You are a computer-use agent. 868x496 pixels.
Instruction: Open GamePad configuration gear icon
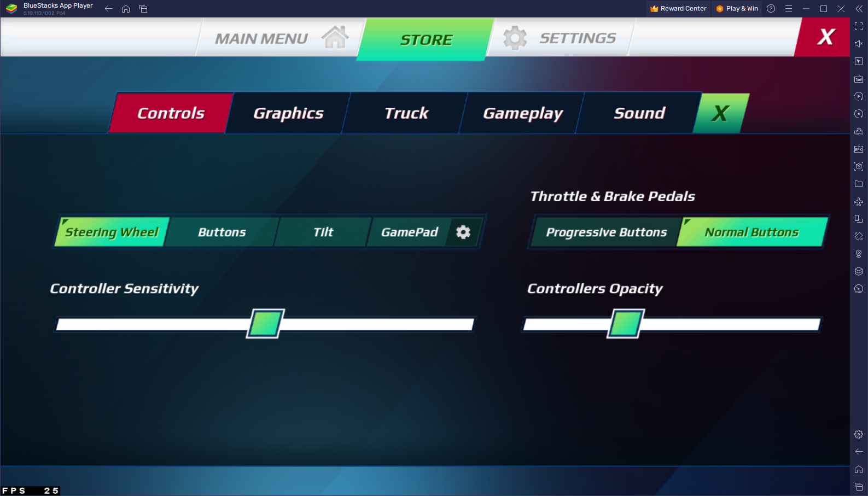(x=463, y=232)
